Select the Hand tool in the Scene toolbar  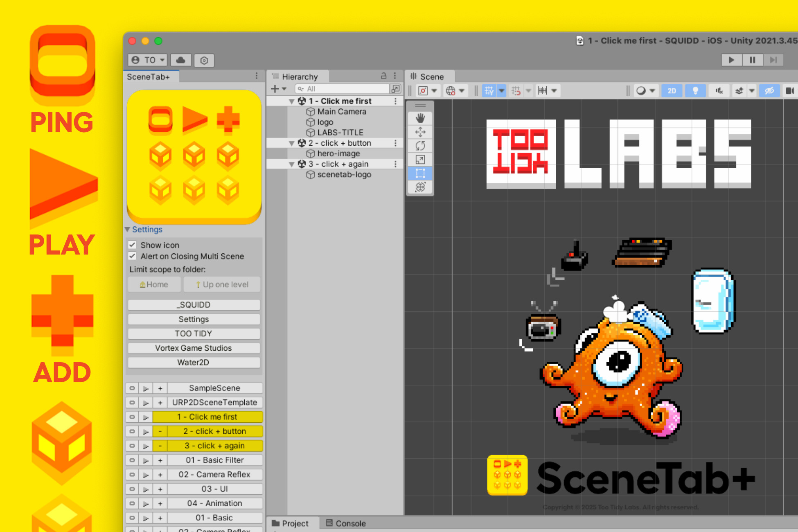[x=419, y=118]
